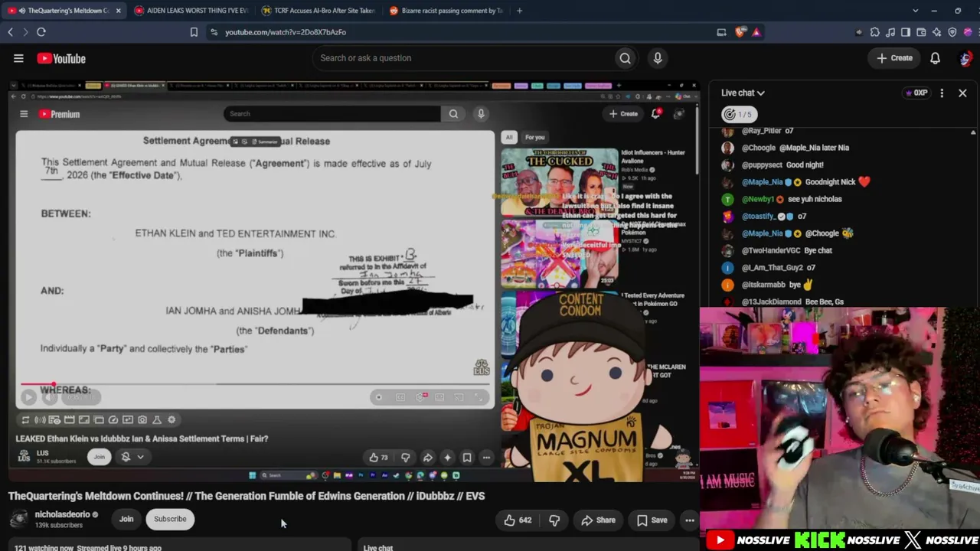Dislike the video with thumbs down

(x=554, y=520)
